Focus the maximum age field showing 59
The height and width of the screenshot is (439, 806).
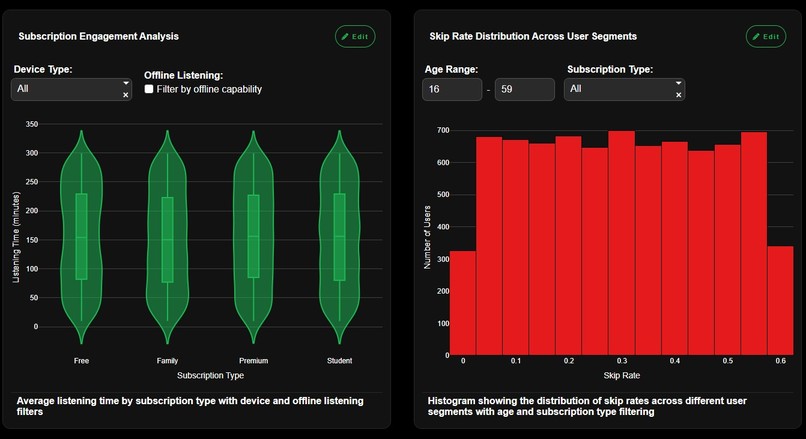click(525, 89)
